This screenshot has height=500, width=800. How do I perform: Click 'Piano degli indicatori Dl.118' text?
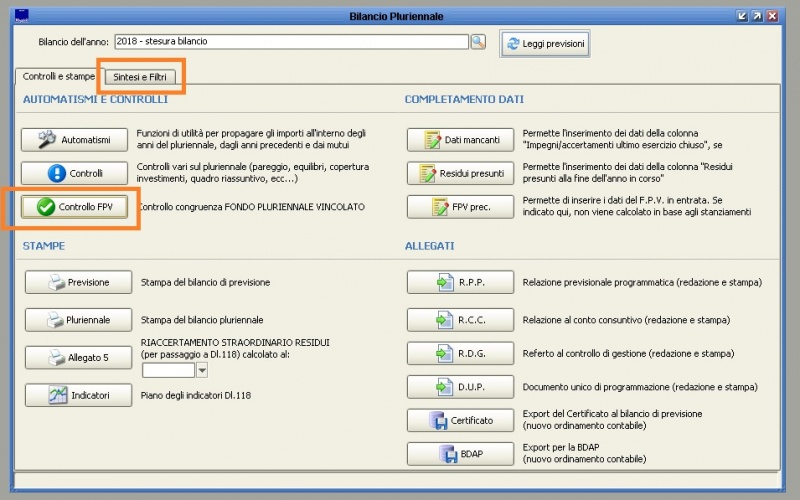pyautogui.click(x=196, y=395)
